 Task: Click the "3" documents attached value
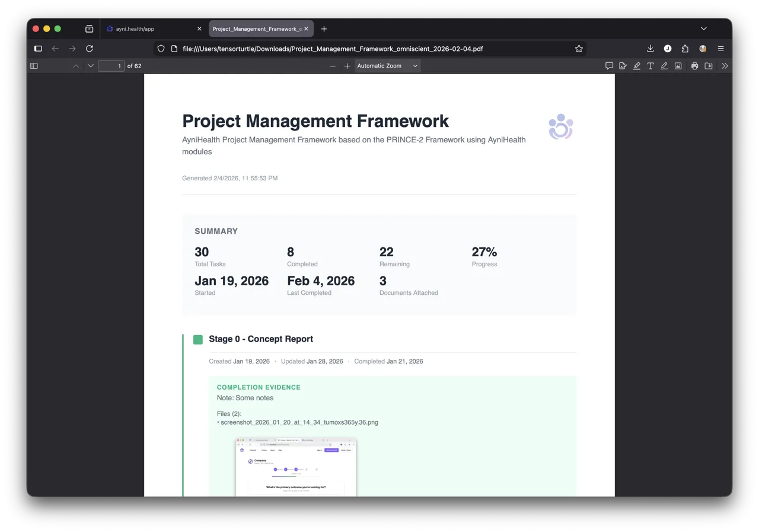383,281
